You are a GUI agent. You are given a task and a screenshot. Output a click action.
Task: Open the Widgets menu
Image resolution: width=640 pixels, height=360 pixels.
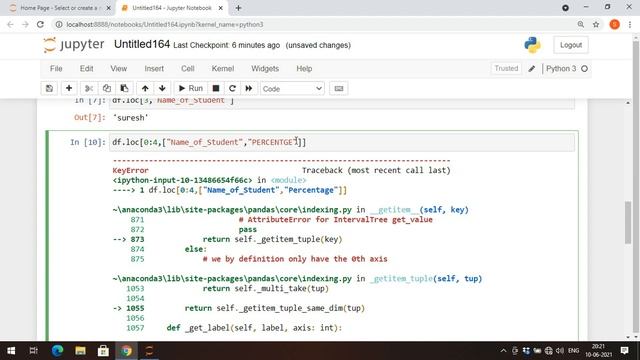(x=265, y=69)
